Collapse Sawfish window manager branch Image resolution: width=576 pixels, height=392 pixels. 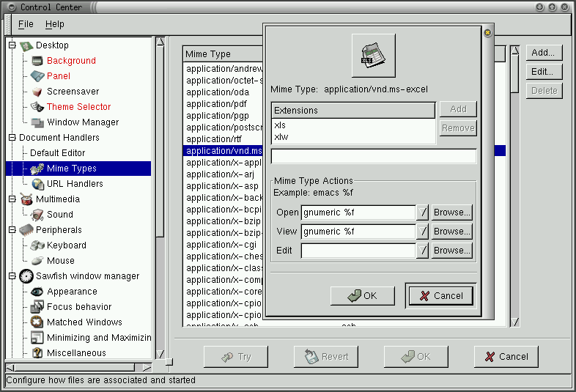click(x=12, y=276)
